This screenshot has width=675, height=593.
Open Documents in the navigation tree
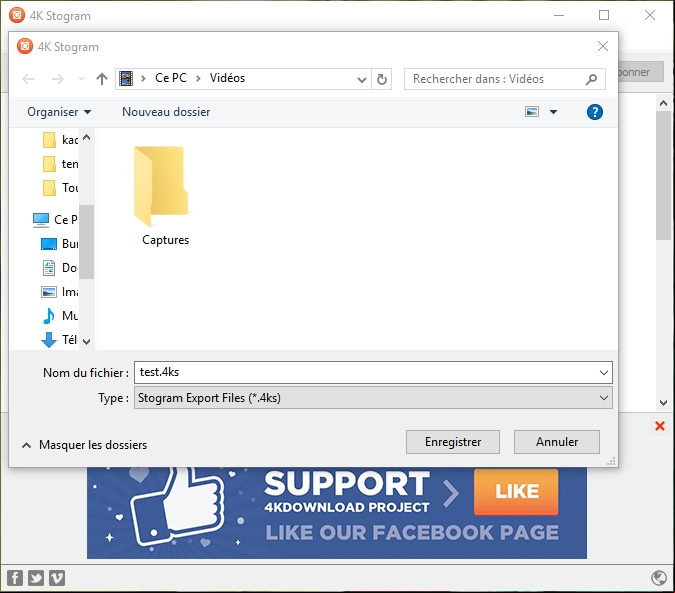pos(59,268)
